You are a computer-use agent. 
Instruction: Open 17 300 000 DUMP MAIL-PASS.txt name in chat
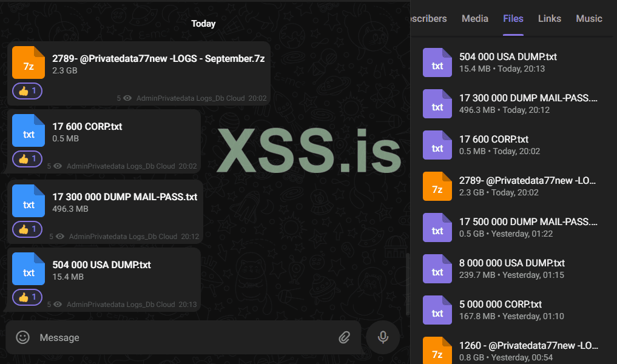[x=125, y=197]
